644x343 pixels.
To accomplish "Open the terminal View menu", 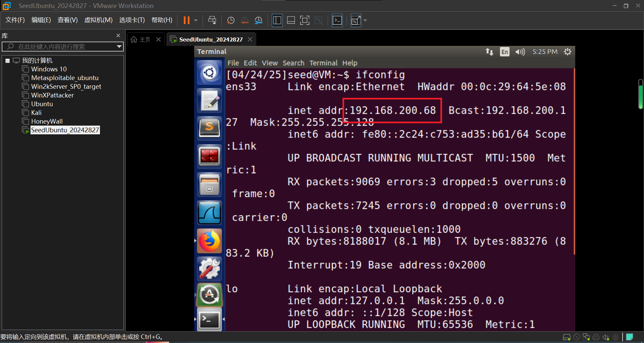I will coord(270,63).
